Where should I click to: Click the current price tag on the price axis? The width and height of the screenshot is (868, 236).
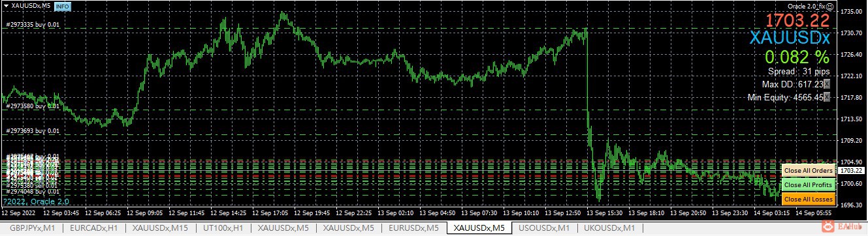[x=852, y=170]
